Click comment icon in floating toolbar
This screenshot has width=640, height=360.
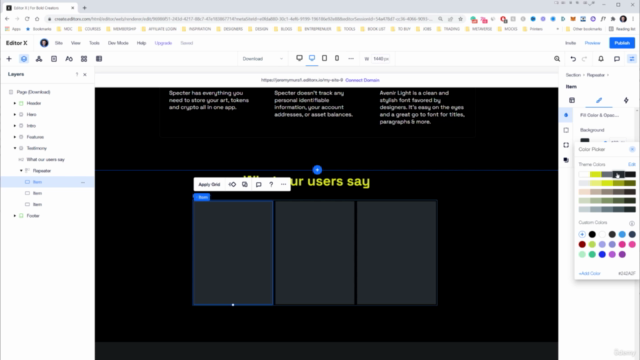pyautogui.click(x=258, y=184)
